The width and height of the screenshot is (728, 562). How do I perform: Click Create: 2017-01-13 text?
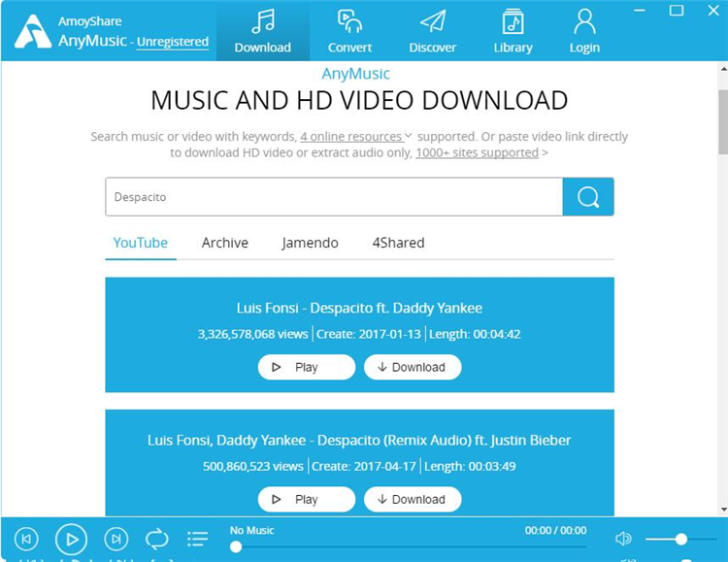[x=369, y=334]
